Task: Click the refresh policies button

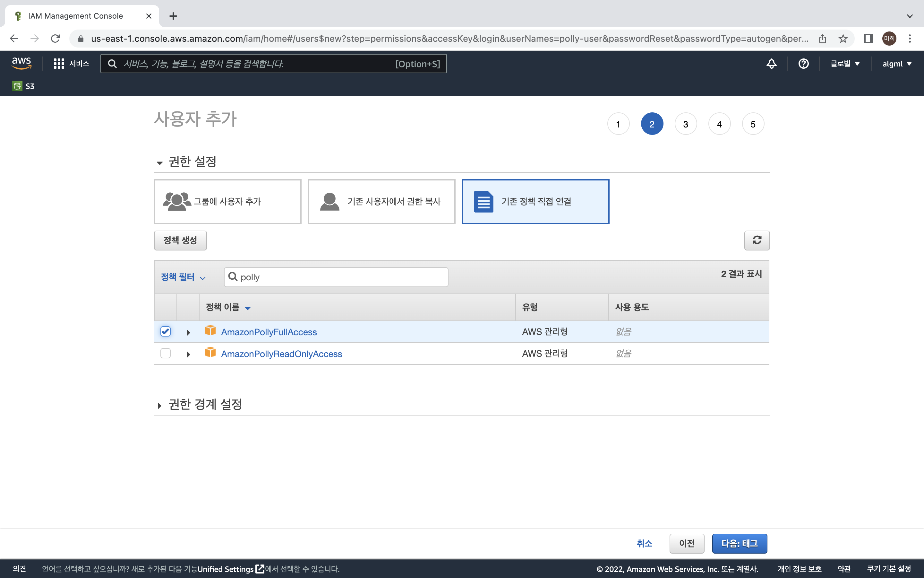Action: (757, 240)
